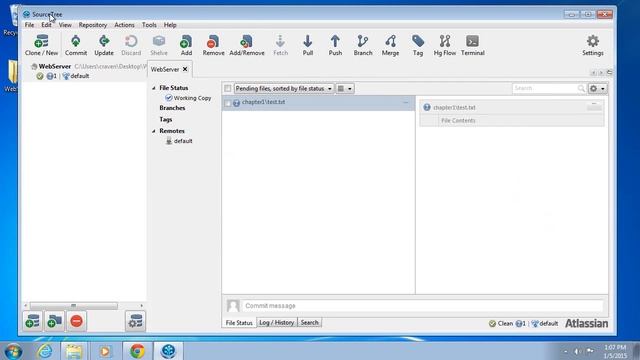
Task: Click the bookmarks horizontal scrollbar thumb
Action: click(73, 306)
